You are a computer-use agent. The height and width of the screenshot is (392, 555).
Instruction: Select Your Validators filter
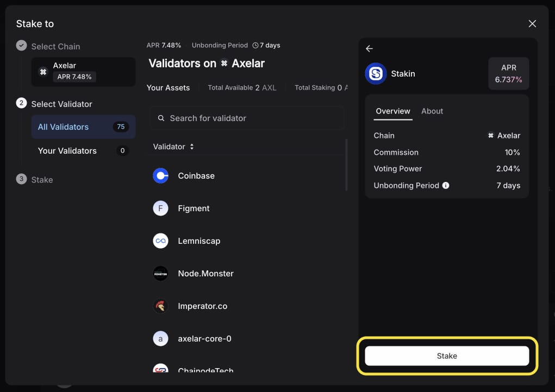pyautogui.click(x=83, y=150)
